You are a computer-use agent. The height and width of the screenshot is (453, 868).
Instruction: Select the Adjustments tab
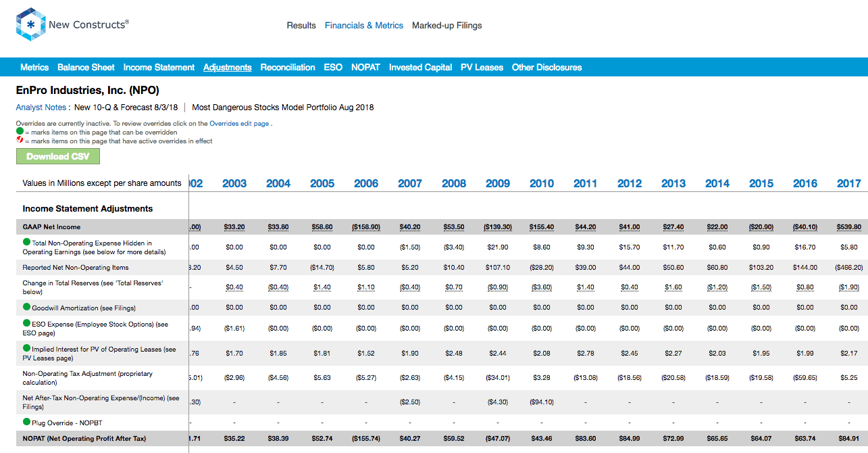tap(228, 68)
